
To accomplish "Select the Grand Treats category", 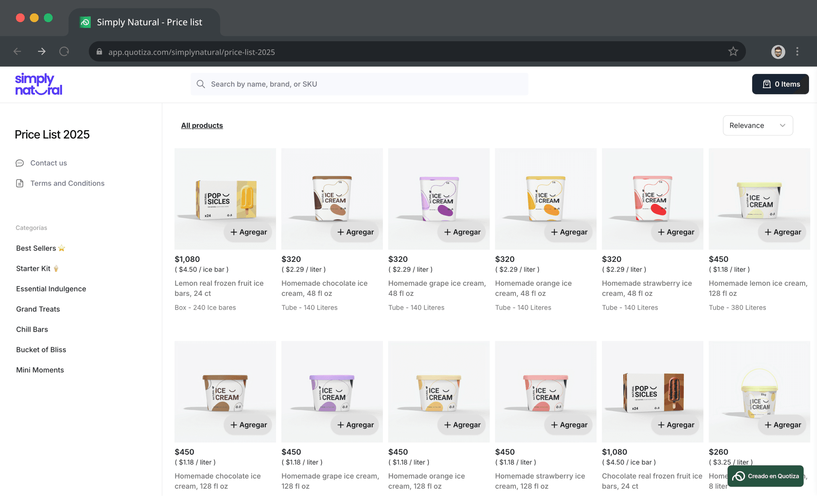I will tap(38, 309).
